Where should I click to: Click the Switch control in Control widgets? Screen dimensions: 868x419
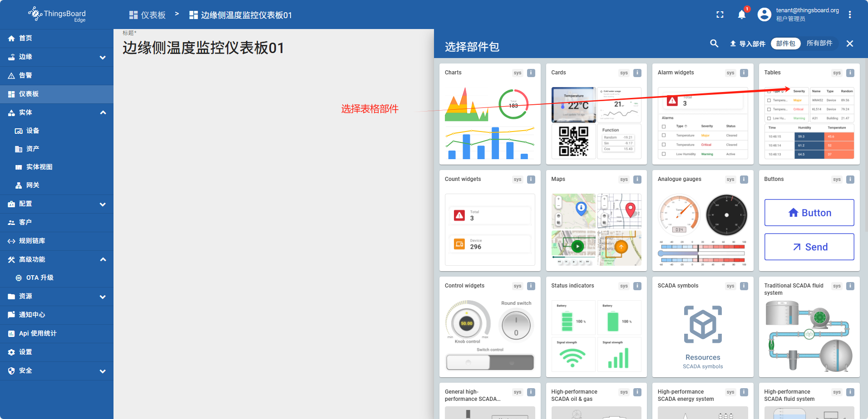(x=490, y=362)
